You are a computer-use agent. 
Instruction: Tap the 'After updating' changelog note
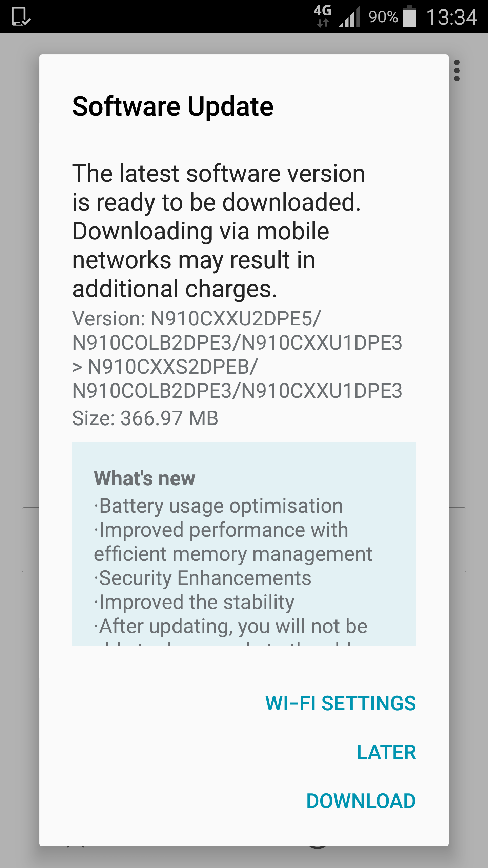[x=231, y=627]
